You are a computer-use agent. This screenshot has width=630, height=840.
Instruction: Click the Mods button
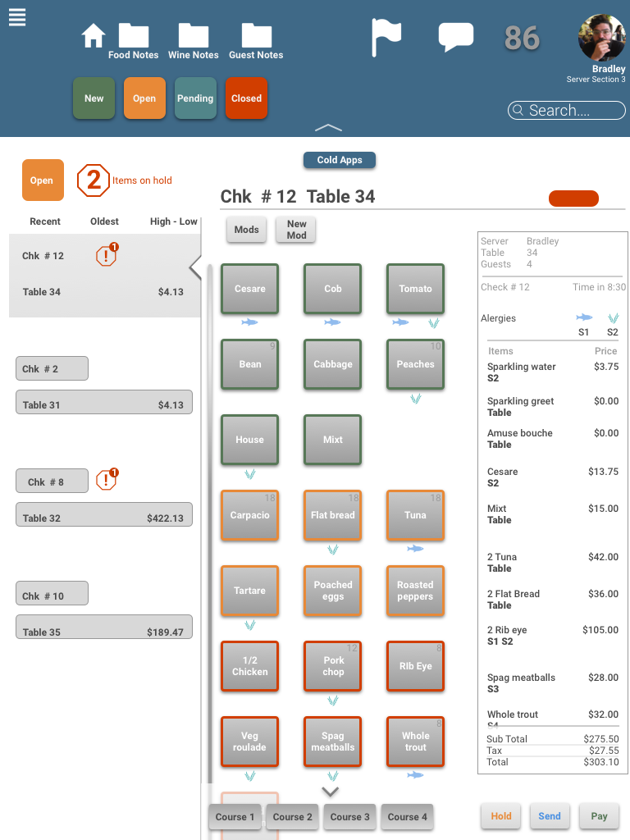(x=246, y=230)
